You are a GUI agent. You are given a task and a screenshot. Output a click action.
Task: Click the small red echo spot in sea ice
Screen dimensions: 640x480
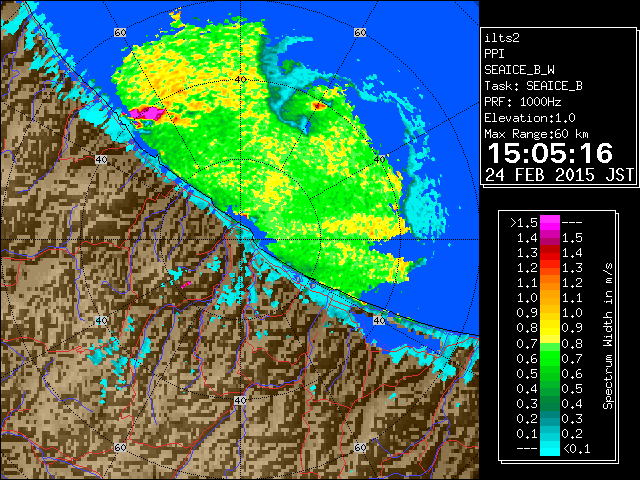pyautogui.click(x=318, y=106)
